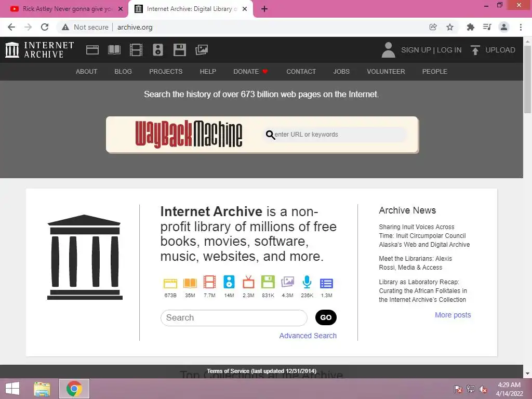Open the Software floppy icon in top bar
Image resolution: width=532 pixels, height=399 pixels.
pos(179,50)
